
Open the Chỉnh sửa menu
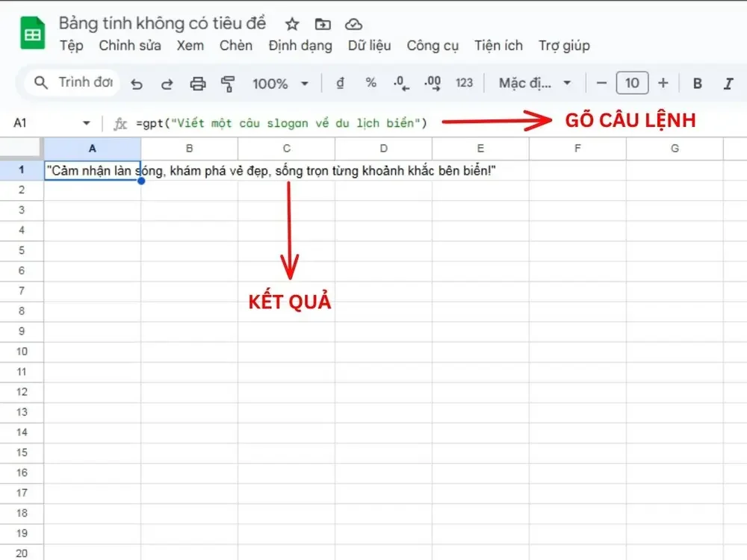(129, 46)
